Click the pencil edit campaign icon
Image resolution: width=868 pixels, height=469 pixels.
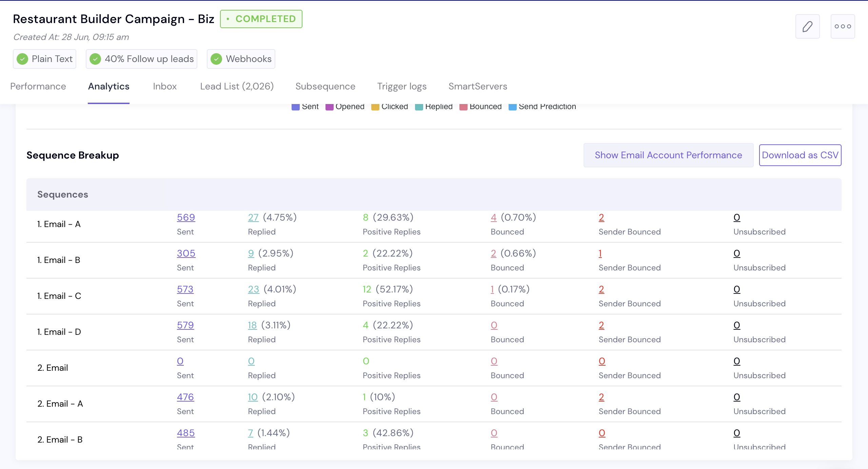tap(807, 26)
